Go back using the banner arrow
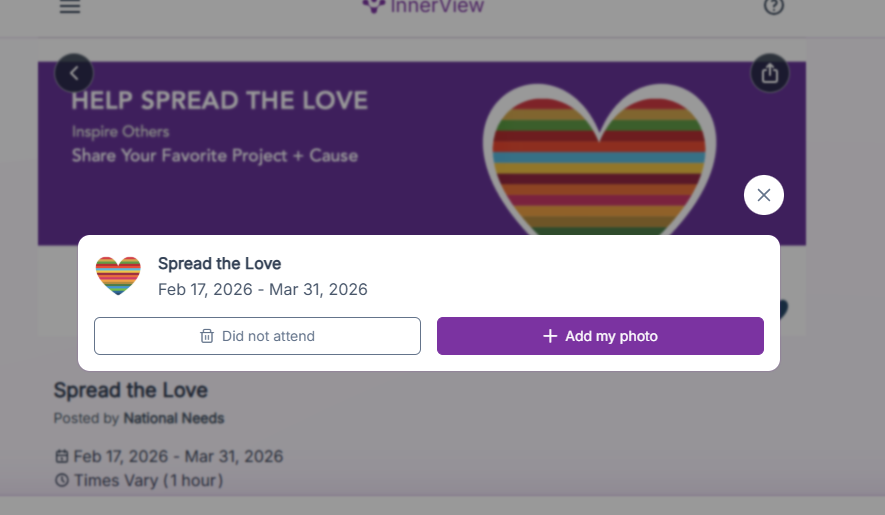 (x=74, y=73)
